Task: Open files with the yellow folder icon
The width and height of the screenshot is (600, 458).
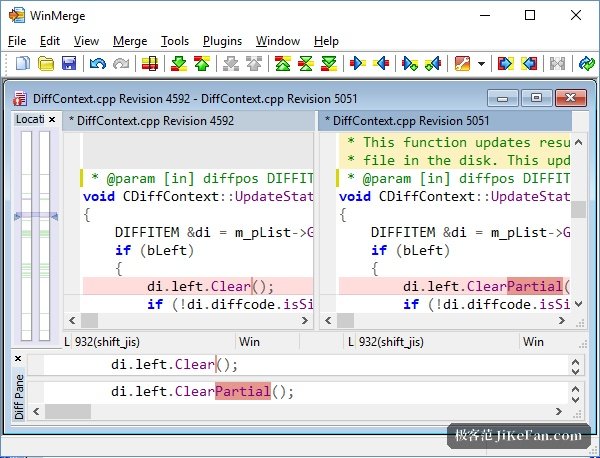Action: (46, 64)
